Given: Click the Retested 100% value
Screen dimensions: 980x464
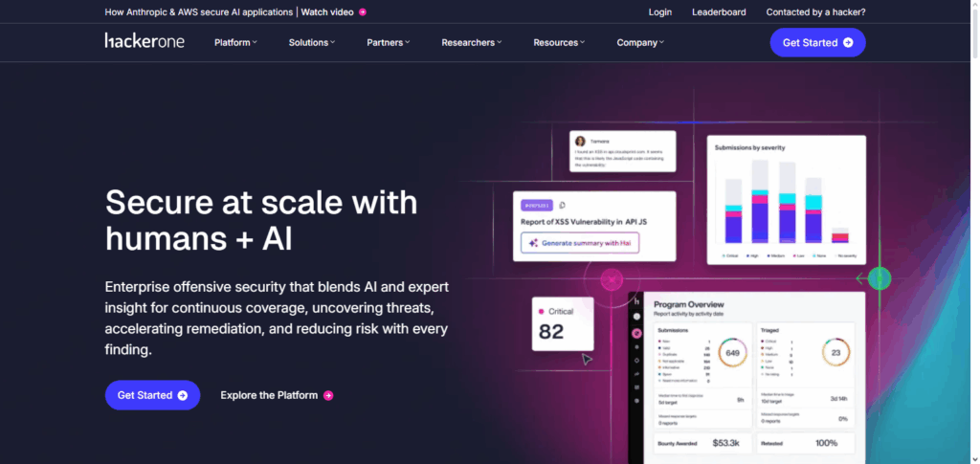Looking at the screenshot, I should (x=826, y=443).
